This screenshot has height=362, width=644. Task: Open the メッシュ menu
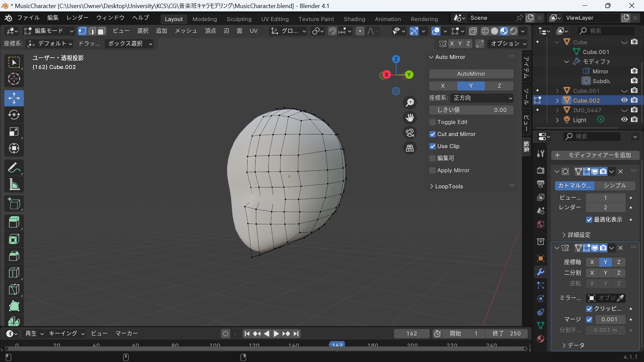click(186, 31)
